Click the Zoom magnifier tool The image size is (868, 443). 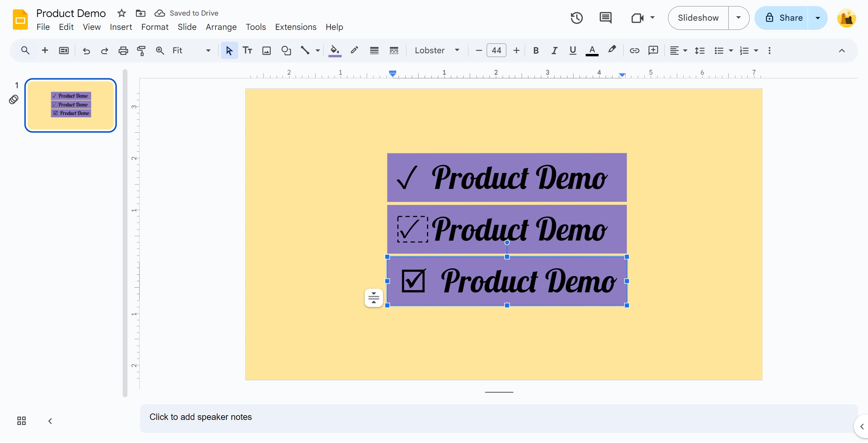coord(160,51)
